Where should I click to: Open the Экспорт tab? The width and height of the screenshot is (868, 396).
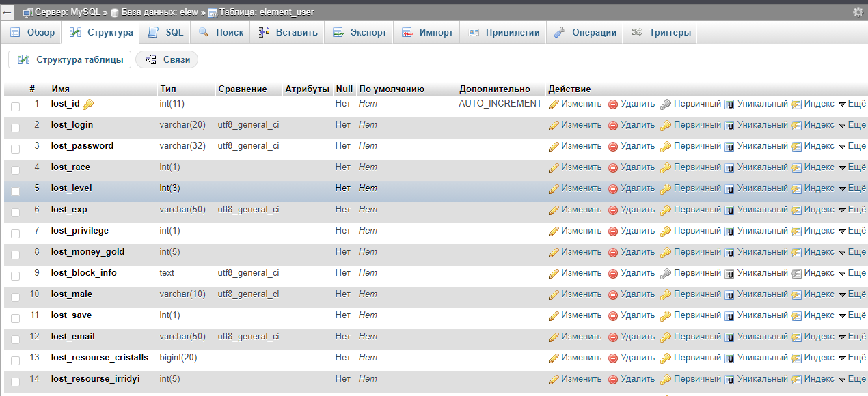pyautogui.click(x=360, y=32)
